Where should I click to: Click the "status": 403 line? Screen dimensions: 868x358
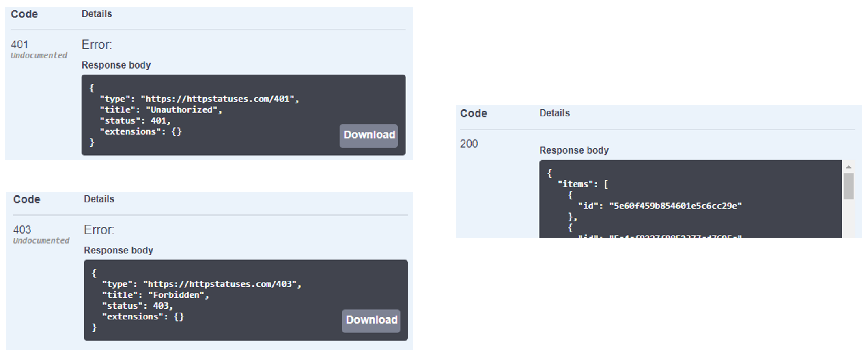[x=138, y=306]
